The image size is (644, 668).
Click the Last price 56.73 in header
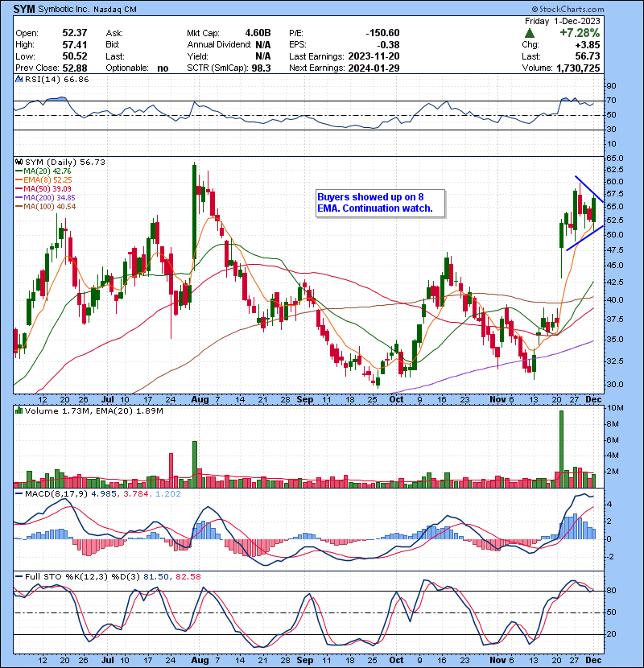tap(588, 56)
